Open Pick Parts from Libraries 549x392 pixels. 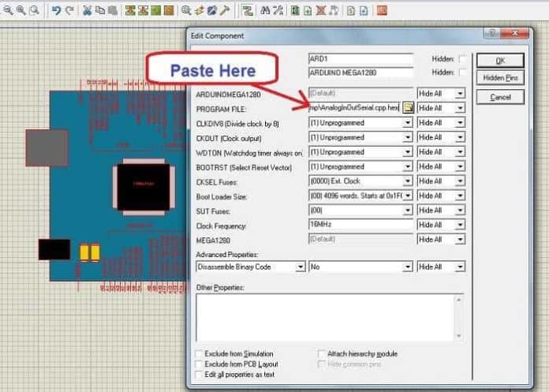click(x=186, y=10)
